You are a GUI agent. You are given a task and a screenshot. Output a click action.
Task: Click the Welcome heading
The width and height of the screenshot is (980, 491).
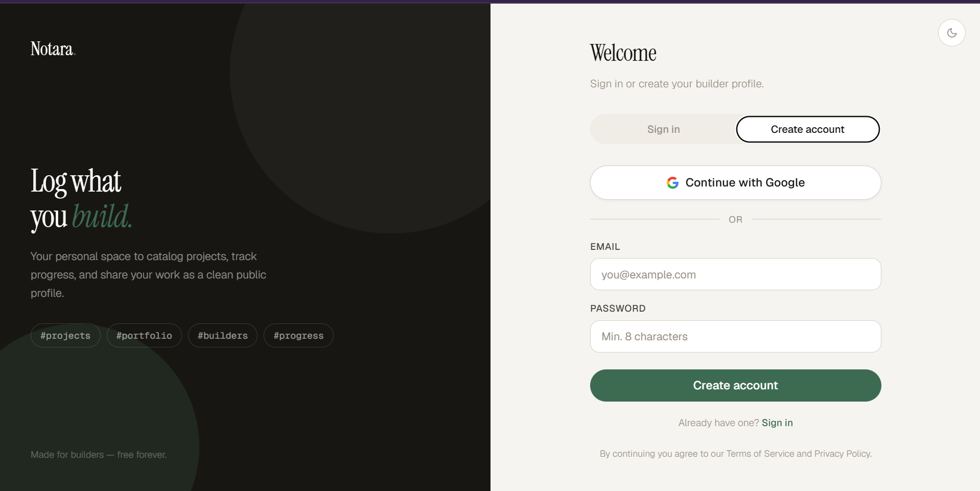click(x=623, y=53)
